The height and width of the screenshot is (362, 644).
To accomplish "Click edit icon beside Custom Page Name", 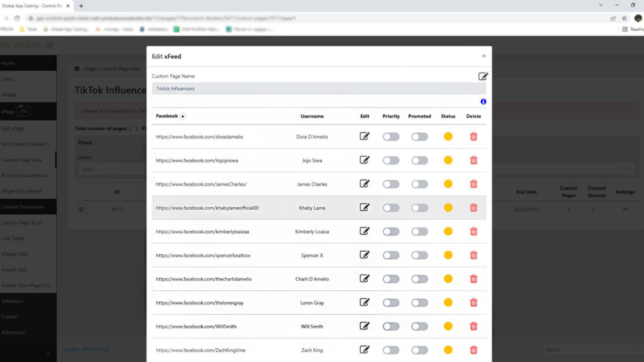I will (x=483, y=76).
